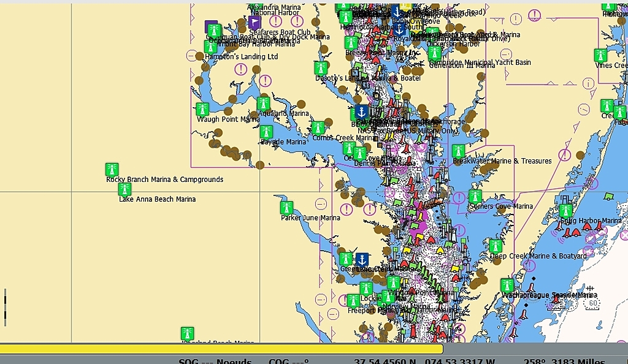
Task: Click the 'Seafarers Boat Club' text label
Action: (x=280, y=32)
